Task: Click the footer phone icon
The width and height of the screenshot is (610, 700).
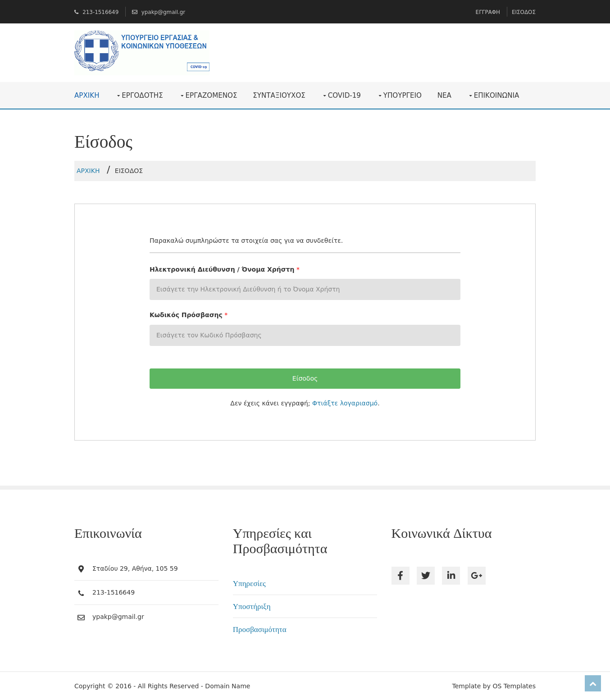Action: (81, 593)
